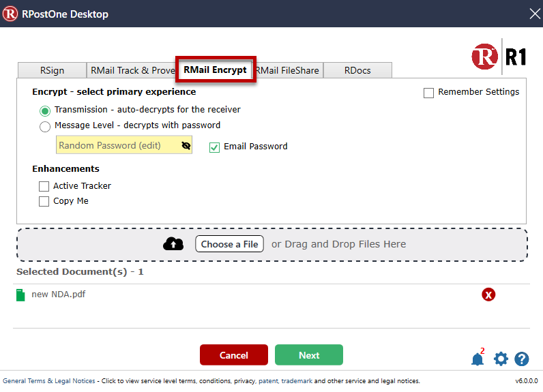Select Transmission auto-decrypts radio option
The width and height of the screenshot is (543, 392).
44,111
